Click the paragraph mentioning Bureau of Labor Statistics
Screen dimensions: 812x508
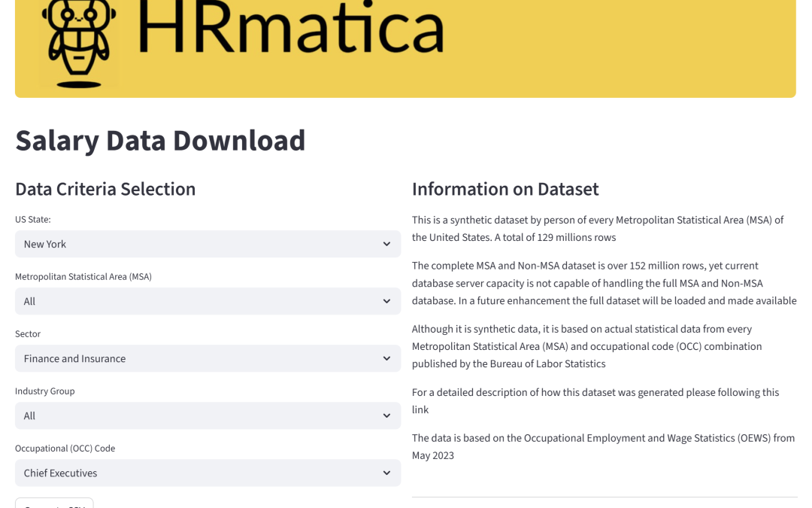point(586,346)
